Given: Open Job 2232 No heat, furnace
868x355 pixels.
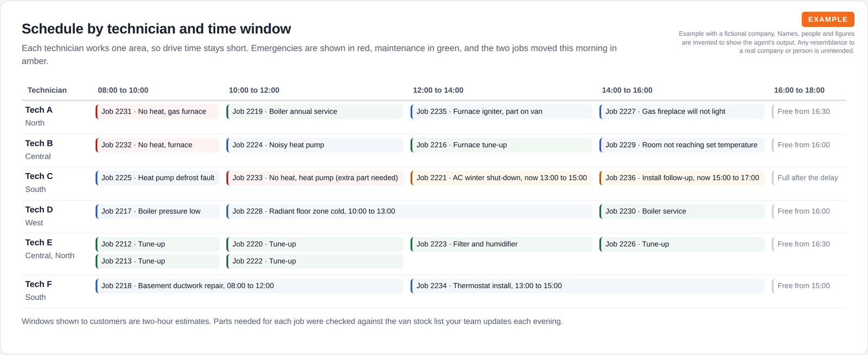Looking at the screenshot, I should [157, 145].
